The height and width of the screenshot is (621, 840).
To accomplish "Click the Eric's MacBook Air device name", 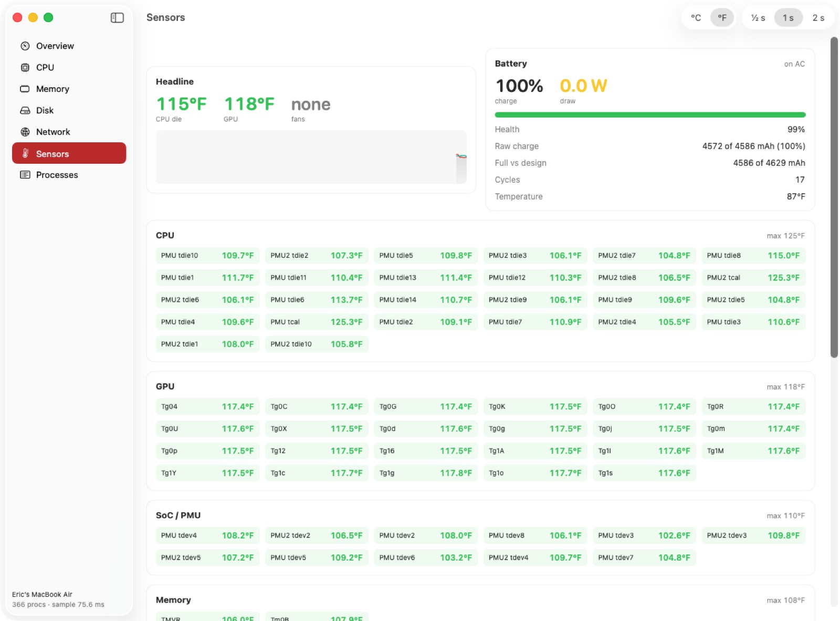I will point(43,595).
